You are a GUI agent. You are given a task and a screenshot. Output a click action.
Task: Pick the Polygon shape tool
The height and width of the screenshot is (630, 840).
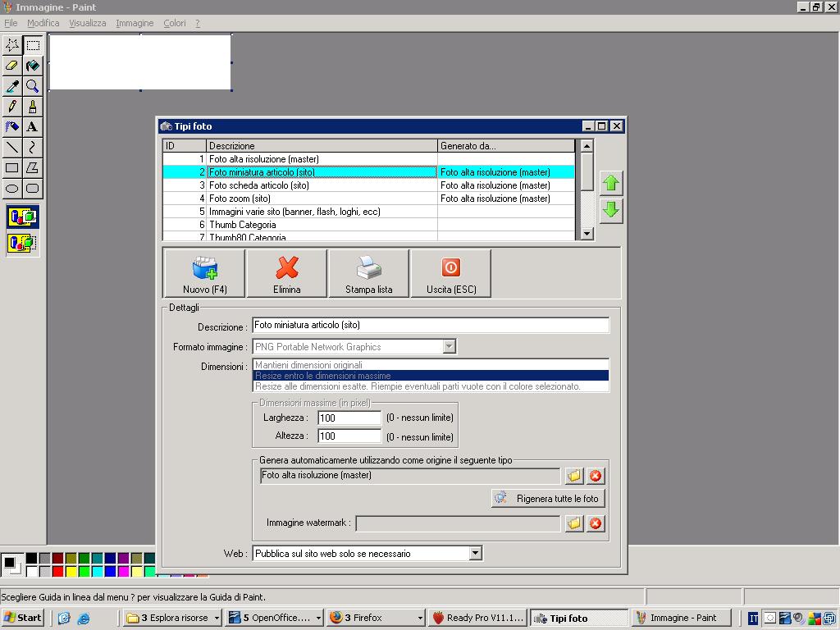click(33, 167)
